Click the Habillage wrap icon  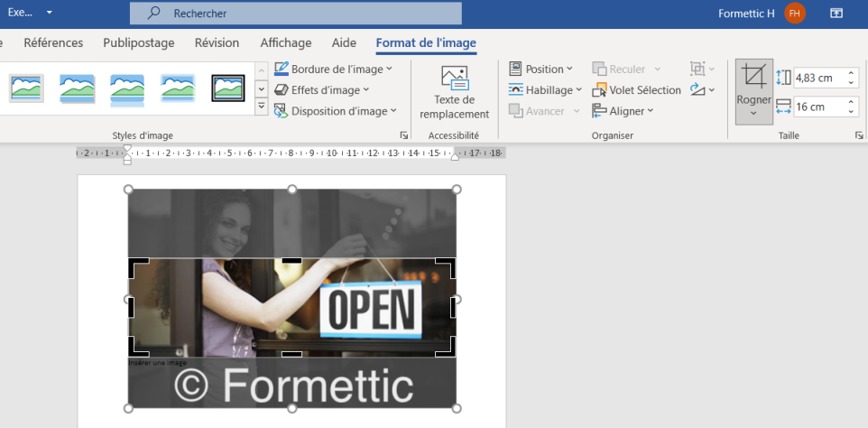[x=515, y=89]
